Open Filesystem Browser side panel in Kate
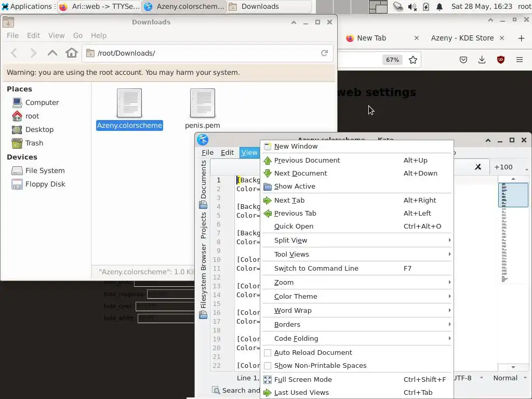Screen dimensions: 532x399 pyautogui.click(x=203, y=281)
